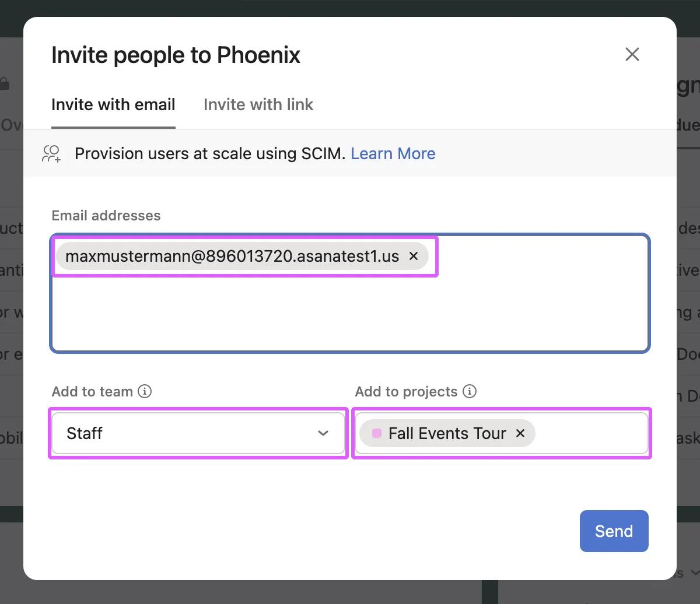Open the Learn More link
The image size is (700, 604).
coord(393,154)
